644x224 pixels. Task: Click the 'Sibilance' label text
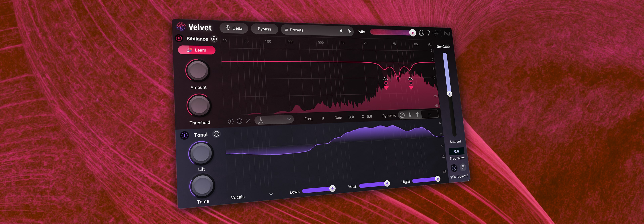[x=197, y=39]
